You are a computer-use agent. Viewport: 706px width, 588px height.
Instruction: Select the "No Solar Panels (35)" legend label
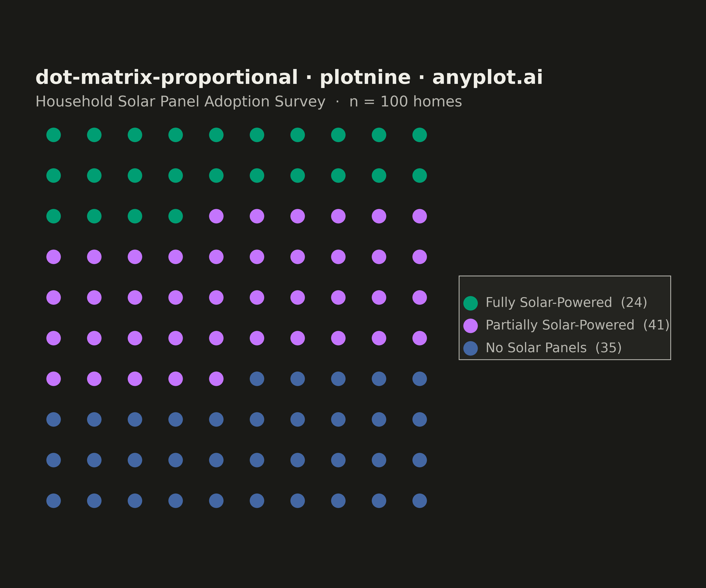tap(553, 348)
